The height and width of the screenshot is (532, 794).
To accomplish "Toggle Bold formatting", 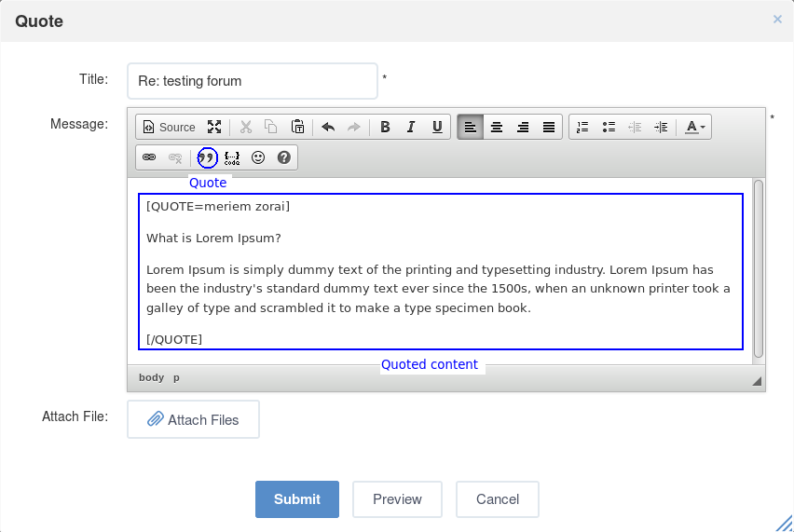I will 385,127.
